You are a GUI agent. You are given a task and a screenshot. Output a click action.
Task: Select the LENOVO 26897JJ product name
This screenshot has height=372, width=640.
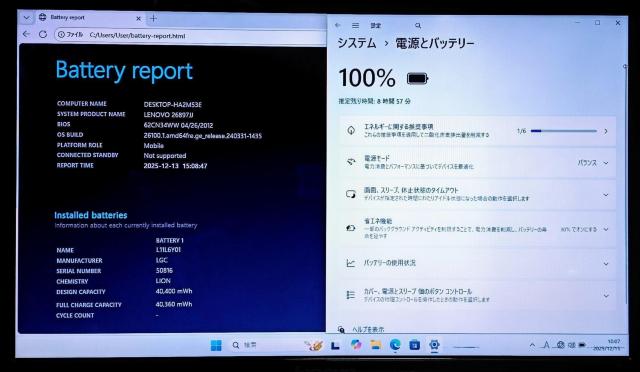(x=168, y=115)
